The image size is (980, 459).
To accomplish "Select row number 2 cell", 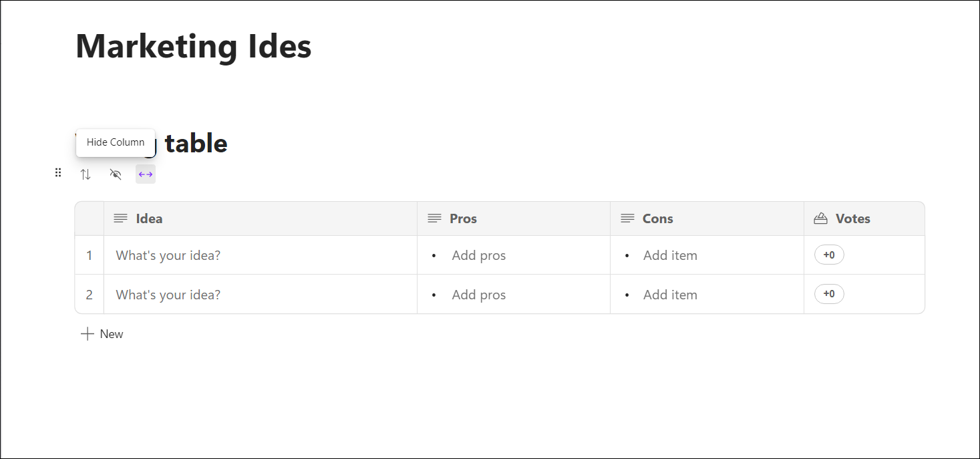I will (x=90, y=295).
